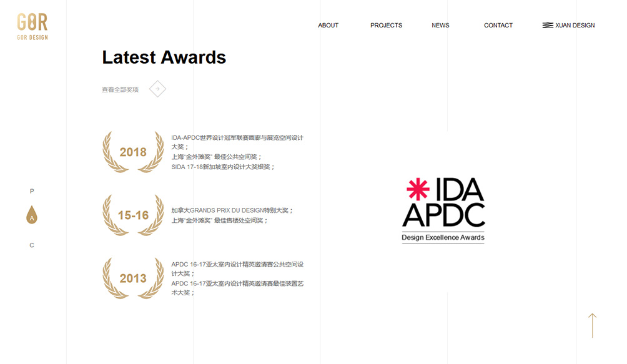Select the 2018 laurel wreath badge

tap(133, 152)
